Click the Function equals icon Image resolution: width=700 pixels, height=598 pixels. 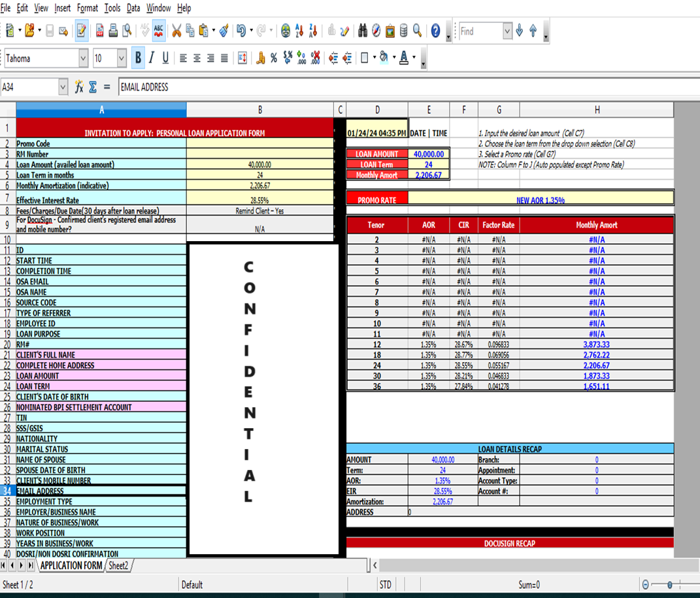pos(107,86)
